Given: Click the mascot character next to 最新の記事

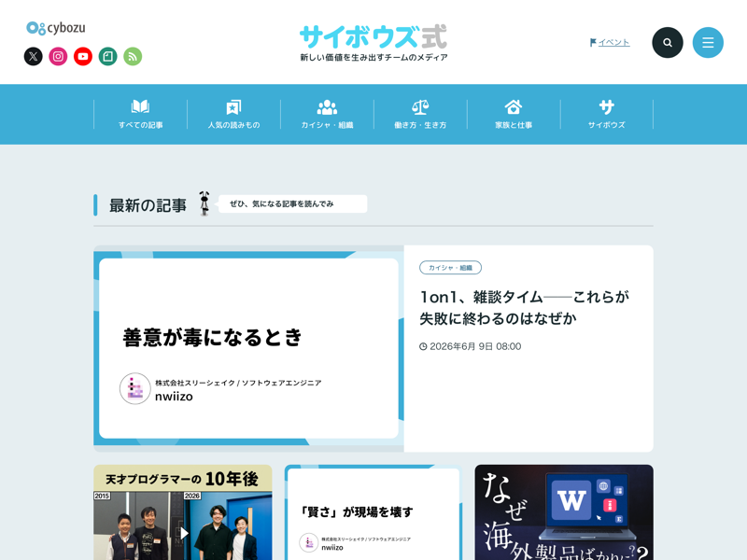Looking at the screenshot, I should click(204, 203).
